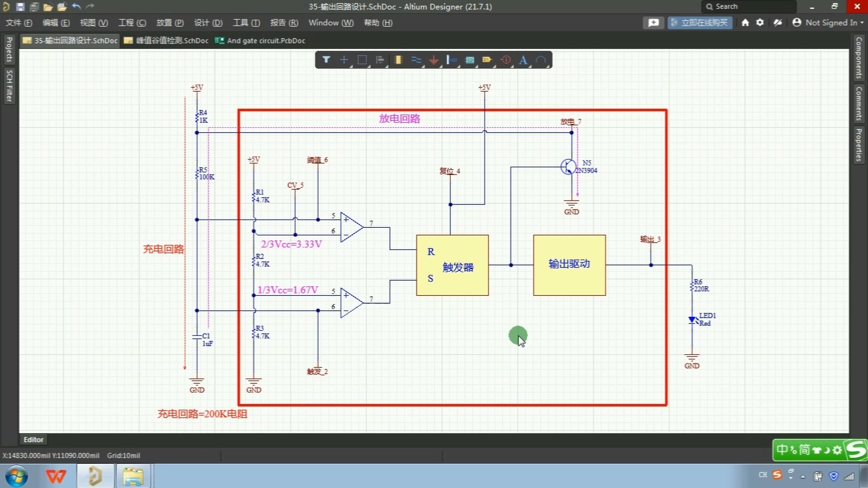This screenshot has width=868, height=488.
Task: Place a Part component
Action: coord(398,60)
